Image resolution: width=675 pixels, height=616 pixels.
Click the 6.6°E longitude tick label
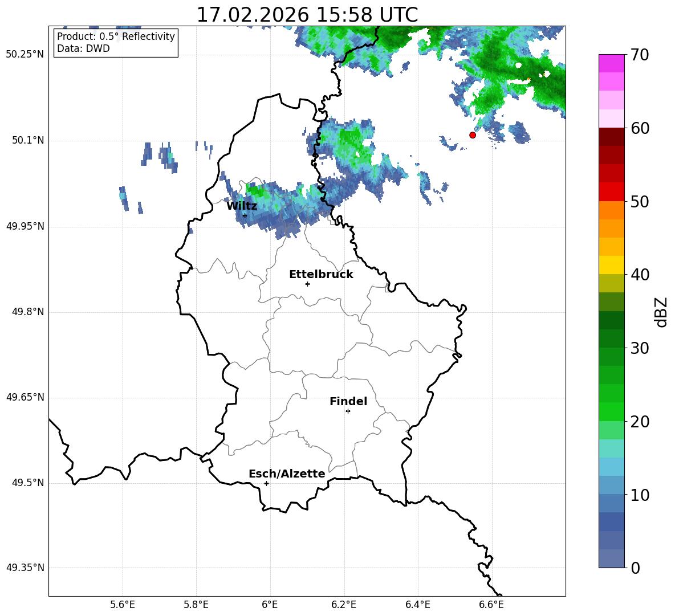[491, 605]
